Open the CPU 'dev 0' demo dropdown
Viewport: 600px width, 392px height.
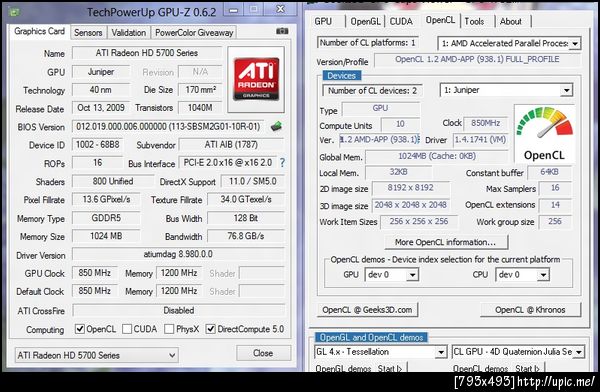[522, 274]
